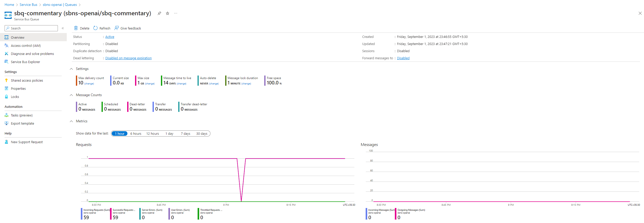Change Message lock duration
The width and height of the screenshot is (644, 223).
246,84
